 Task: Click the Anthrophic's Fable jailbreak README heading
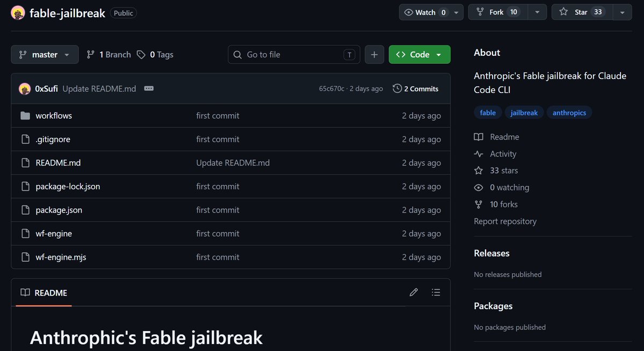pos(146,338)
